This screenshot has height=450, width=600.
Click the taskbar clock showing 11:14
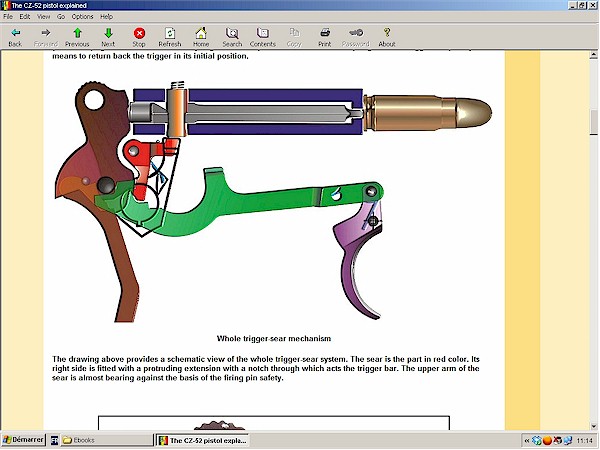[584, 441]
